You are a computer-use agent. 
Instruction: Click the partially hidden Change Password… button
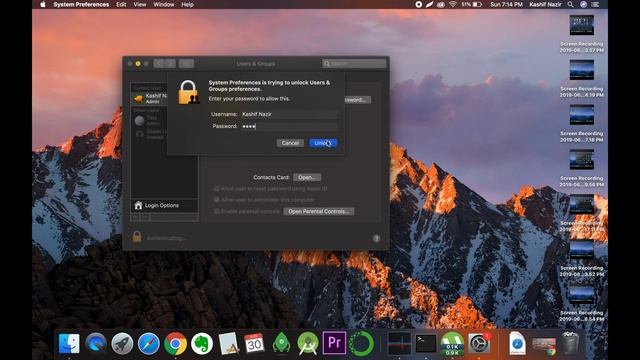click(358, 100)
